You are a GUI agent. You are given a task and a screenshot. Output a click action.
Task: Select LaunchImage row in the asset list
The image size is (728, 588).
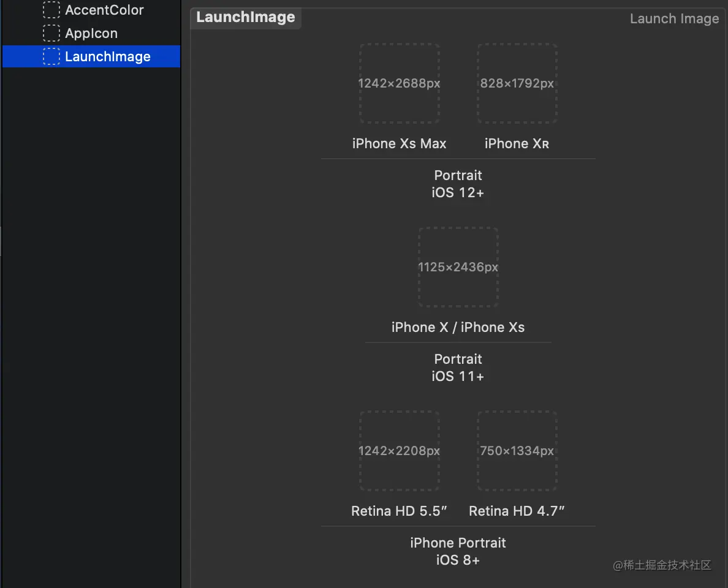coord(91,56)
